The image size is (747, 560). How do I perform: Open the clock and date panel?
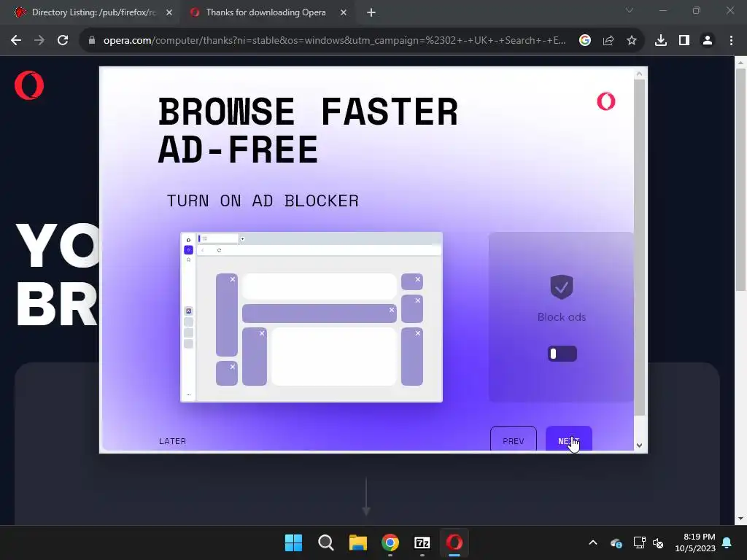click(x=695, y=542)
